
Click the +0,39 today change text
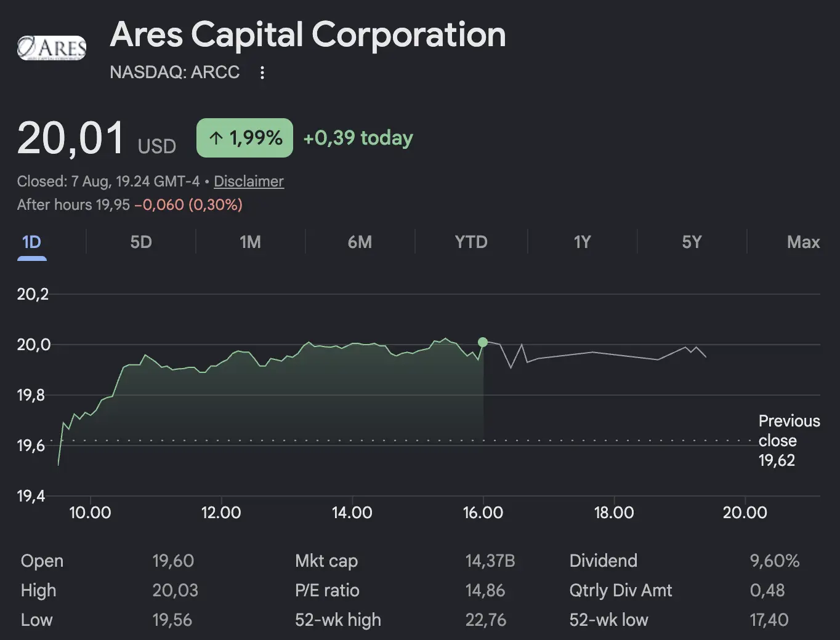coord(358,138)
